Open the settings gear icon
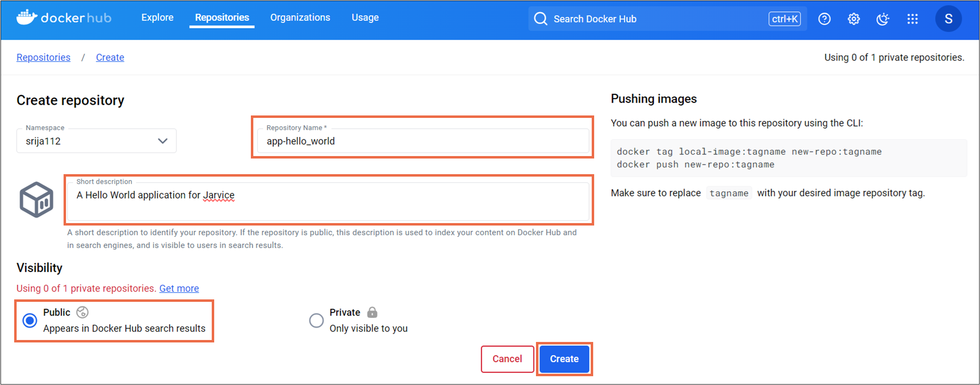980x385 pixels. tap(854, 19)
